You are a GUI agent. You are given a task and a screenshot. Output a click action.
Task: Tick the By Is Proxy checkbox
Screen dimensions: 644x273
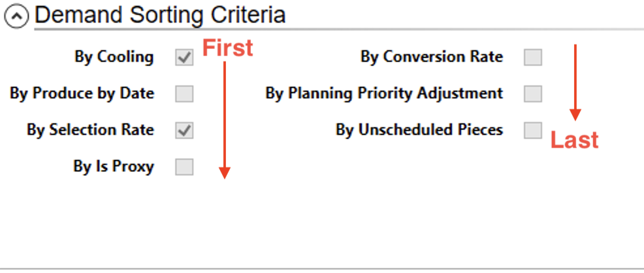coord(184,167)
